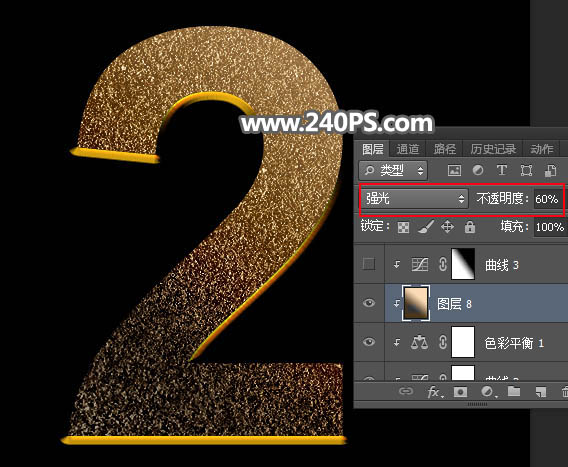Hide the 图层 8 layer
The height and width of the screenshot is (467, 568).
click(369, 303)
